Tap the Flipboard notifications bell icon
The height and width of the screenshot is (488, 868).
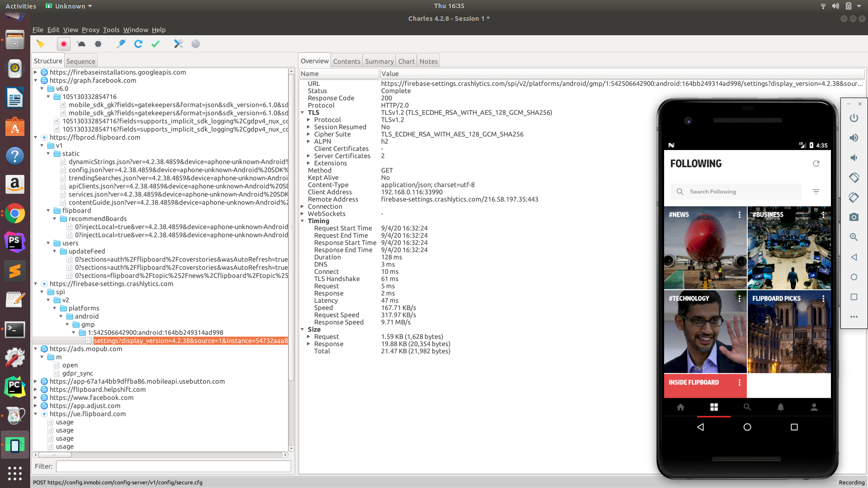tap(781, 407)
